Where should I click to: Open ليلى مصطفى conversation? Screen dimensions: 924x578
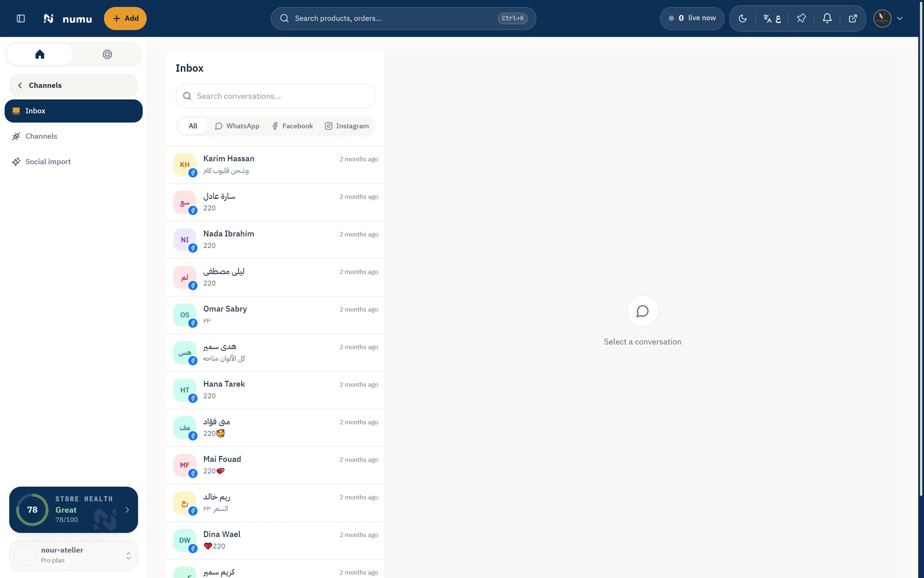point(275,277)
